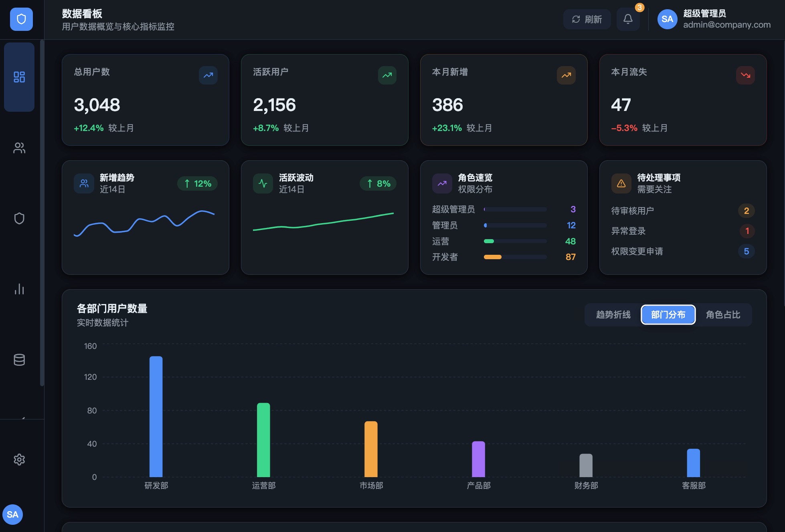The image size is (785, 532).
Task: Click the orange trend icon on 本月新增 card
Action: click(566, 75)
